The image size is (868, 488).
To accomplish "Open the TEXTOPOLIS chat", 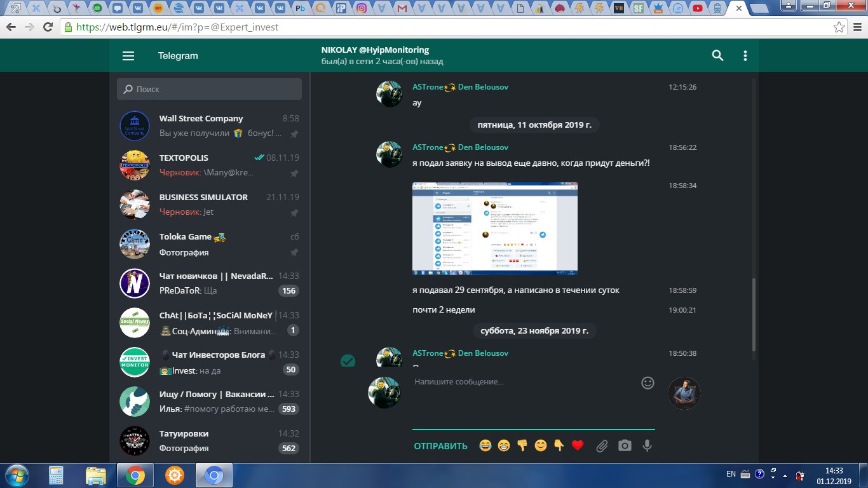I will (x=209, y=166).
